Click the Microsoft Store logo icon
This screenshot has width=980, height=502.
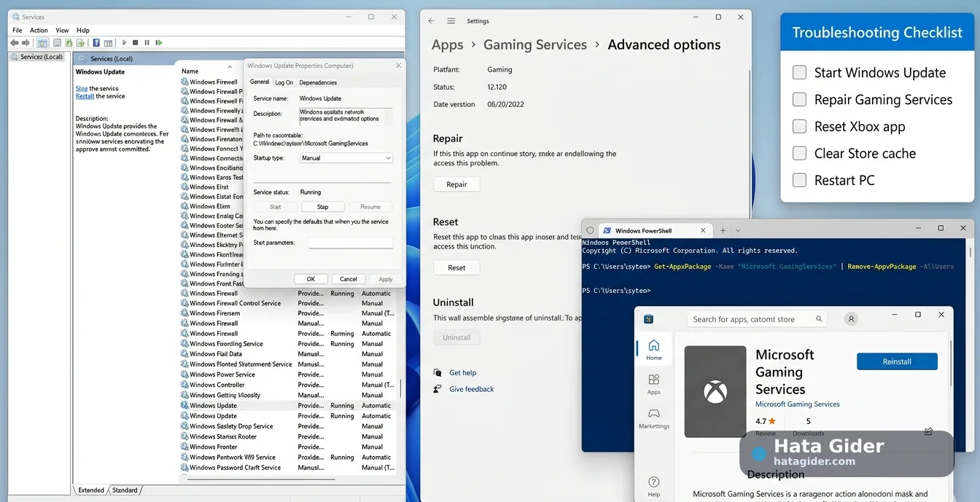[648, 319]
